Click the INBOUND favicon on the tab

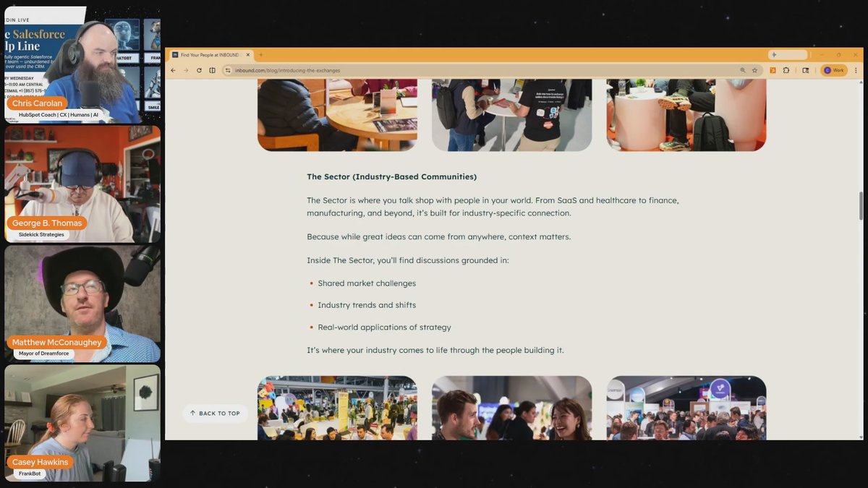[x=175, y=55]
